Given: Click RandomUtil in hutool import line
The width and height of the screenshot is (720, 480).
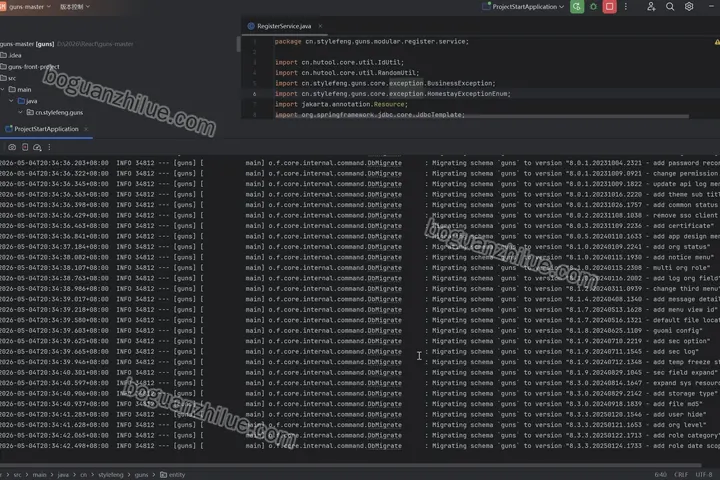Looking at the screenshot, I should 396,73.
